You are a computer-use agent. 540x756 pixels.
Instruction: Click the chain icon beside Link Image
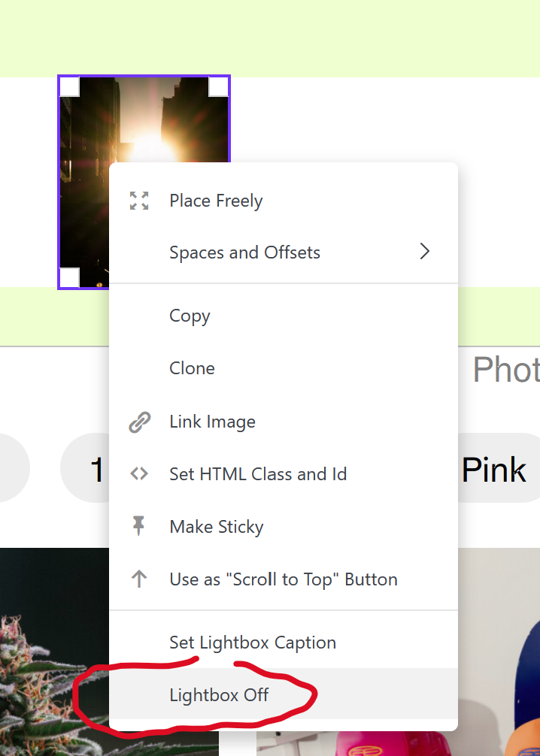(139, 422)
